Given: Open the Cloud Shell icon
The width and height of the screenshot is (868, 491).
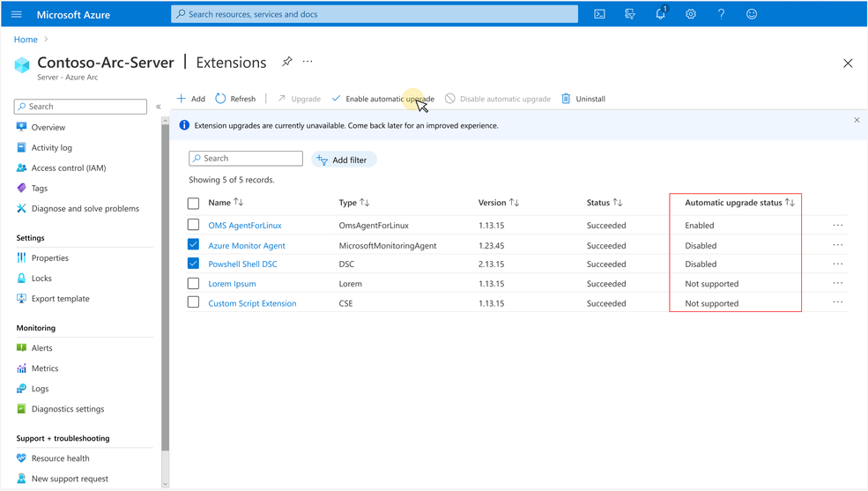Looking at the screenshot, I should pyautogui.click(x=599, y=14).
